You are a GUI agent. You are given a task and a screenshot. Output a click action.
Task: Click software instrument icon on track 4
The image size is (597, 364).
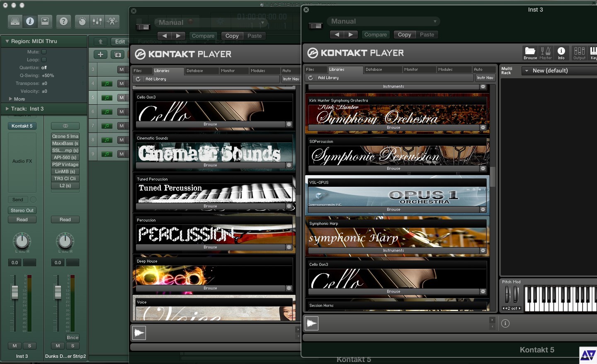pos(107,84)
